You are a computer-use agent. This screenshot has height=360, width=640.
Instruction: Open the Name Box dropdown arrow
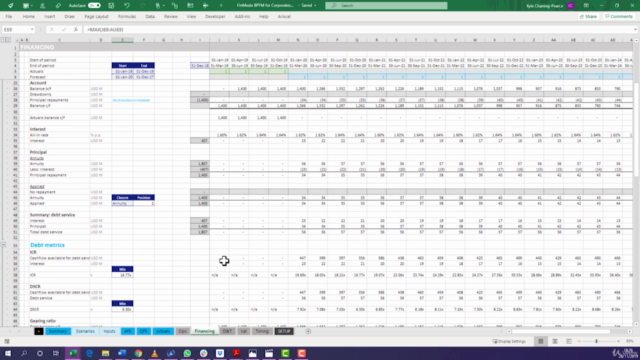click(x=32, y=29)
